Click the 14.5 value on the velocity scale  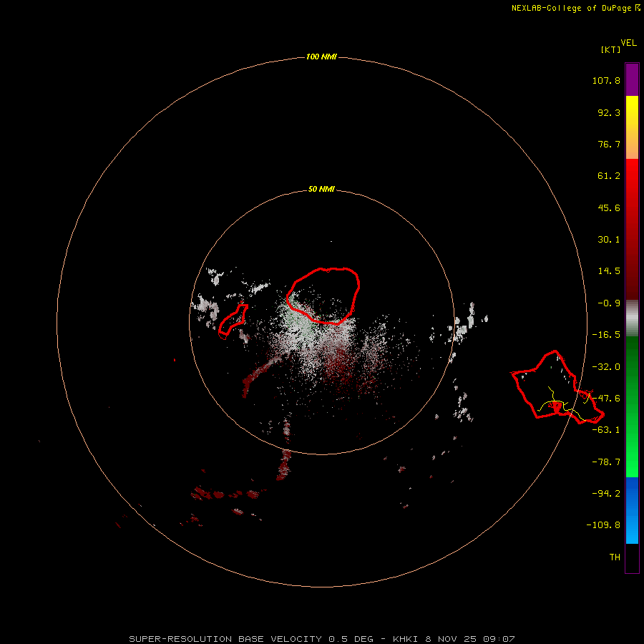pyautogui.click(x=609, y=271)
